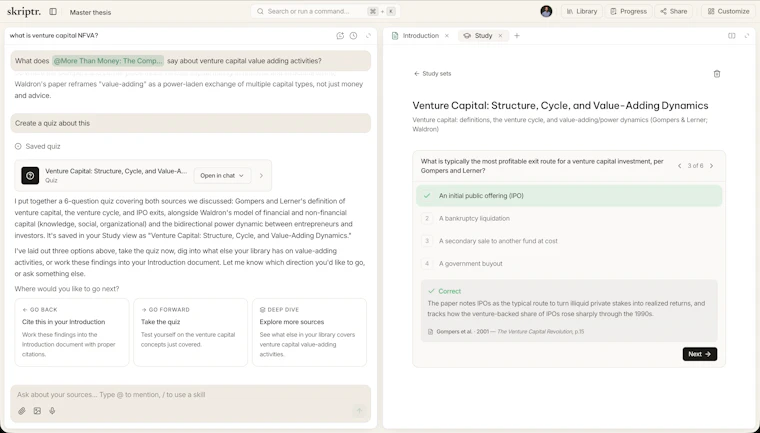Open the user profile avatar

click(x=546, y=11)
